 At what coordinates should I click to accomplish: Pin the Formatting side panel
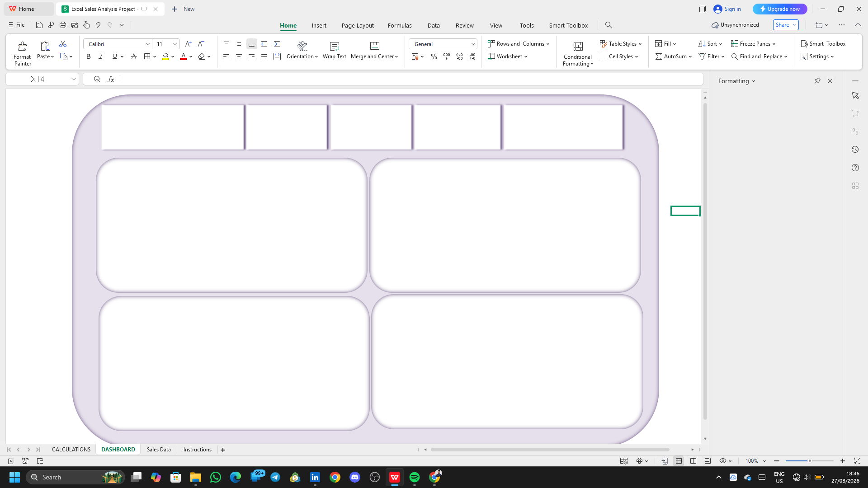click(817, 81)
